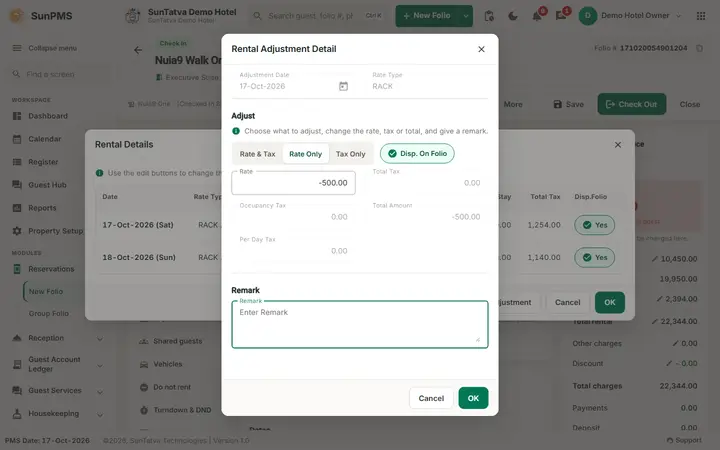This screenshot has width=720, height=450.
Task: Open messages chat icon in header
Action: 561,16
